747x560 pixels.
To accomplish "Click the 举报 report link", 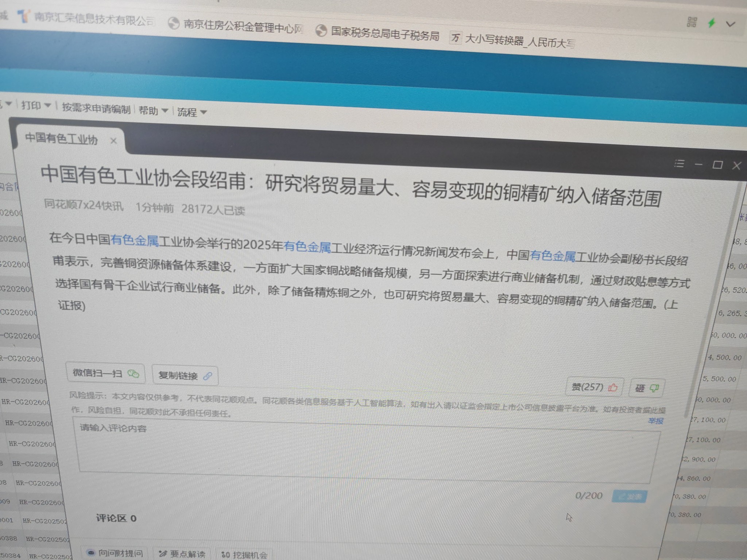I will pos(655,421).
